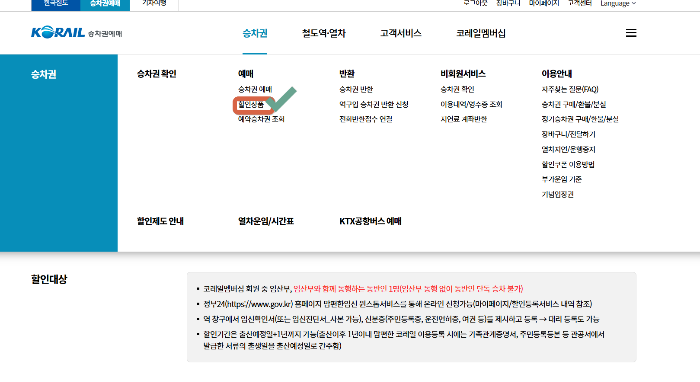This screenshot has width=700, height=382.
Task: Open 장바구니/전달하기 guide link
Action: click(568, 134)
